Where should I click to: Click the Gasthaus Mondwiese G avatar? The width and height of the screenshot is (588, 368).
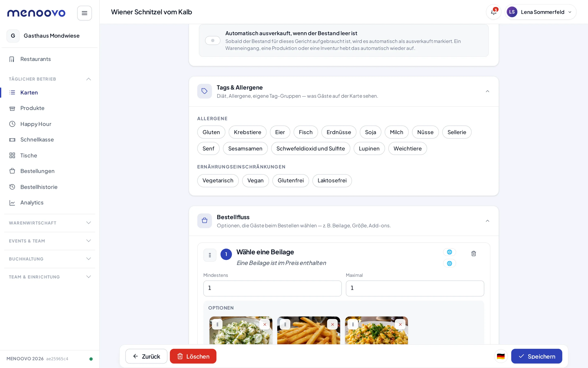13,36
